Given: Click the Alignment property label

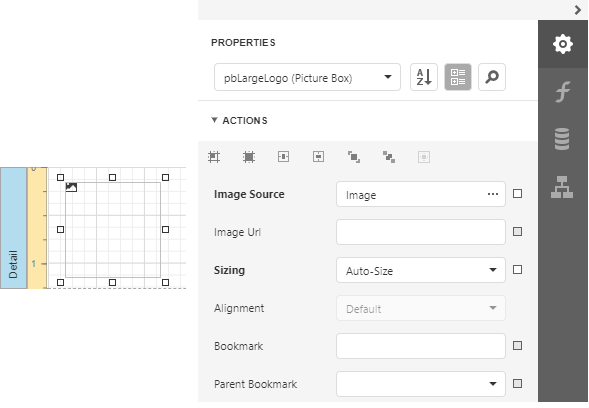Looking at the screenshot, I should [x=239, y=308].
